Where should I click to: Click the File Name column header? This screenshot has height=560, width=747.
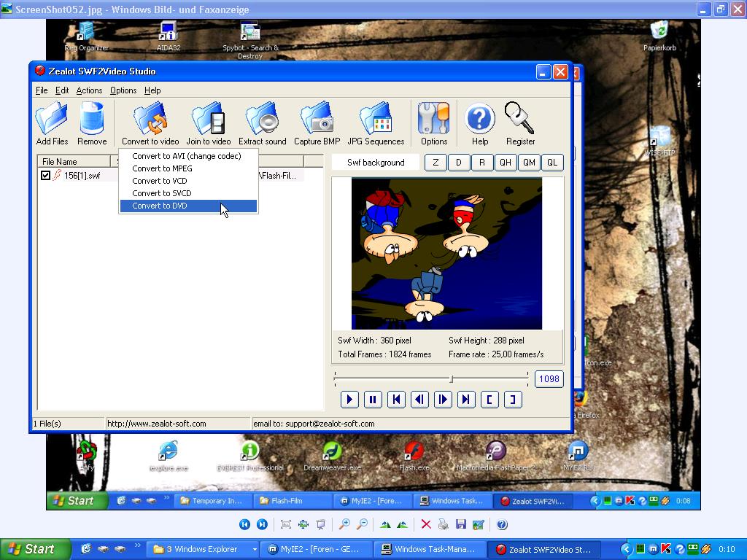(x=74, y=161)
